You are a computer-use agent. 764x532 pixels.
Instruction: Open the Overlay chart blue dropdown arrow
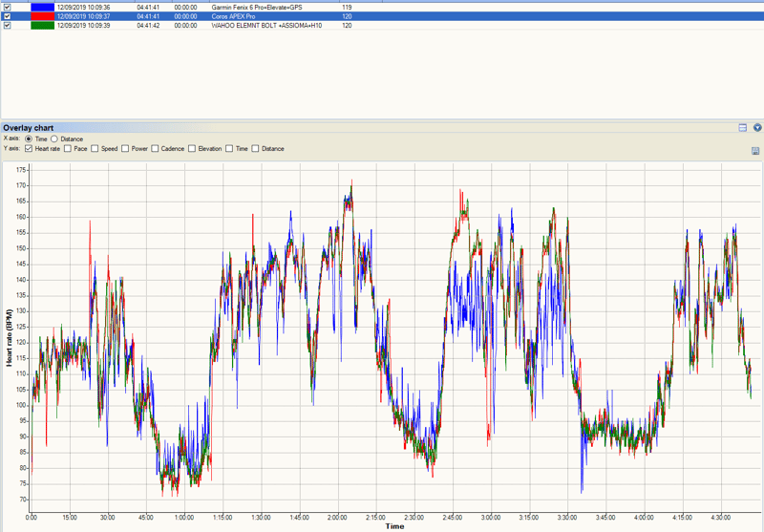[x=757, y=128]
